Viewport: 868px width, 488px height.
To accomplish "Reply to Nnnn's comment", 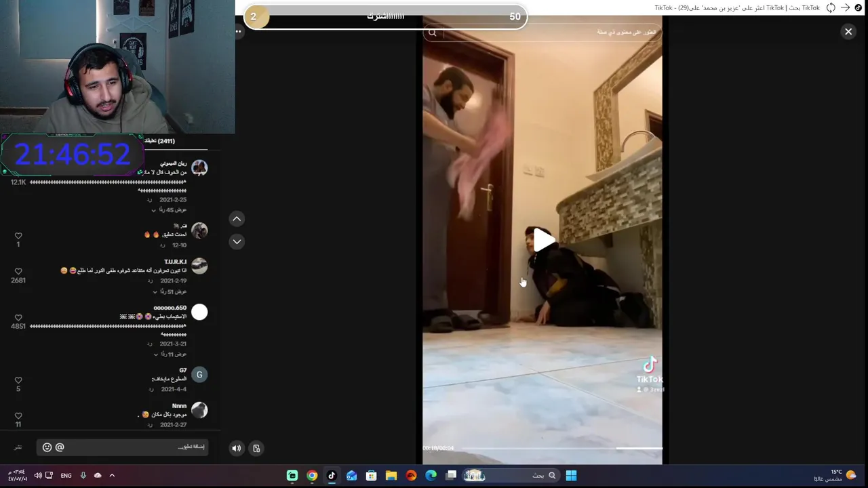I will coord(150,425).
